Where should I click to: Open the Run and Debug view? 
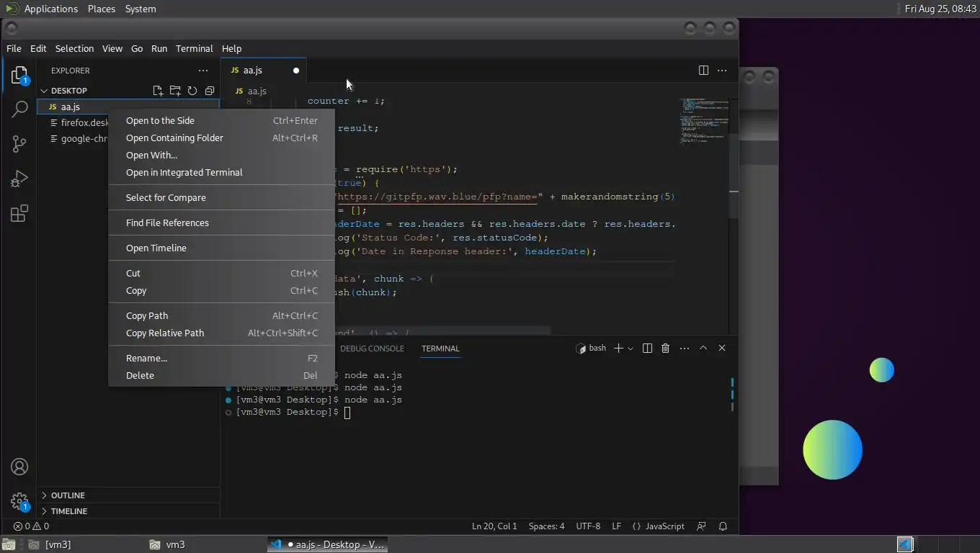[x=19, y=179]
